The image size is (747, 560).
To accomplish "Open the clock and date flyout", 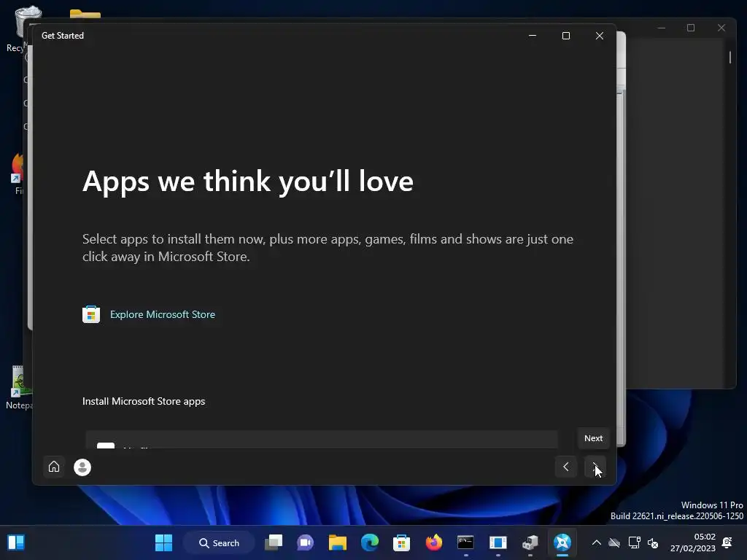I will click(693, 542).
